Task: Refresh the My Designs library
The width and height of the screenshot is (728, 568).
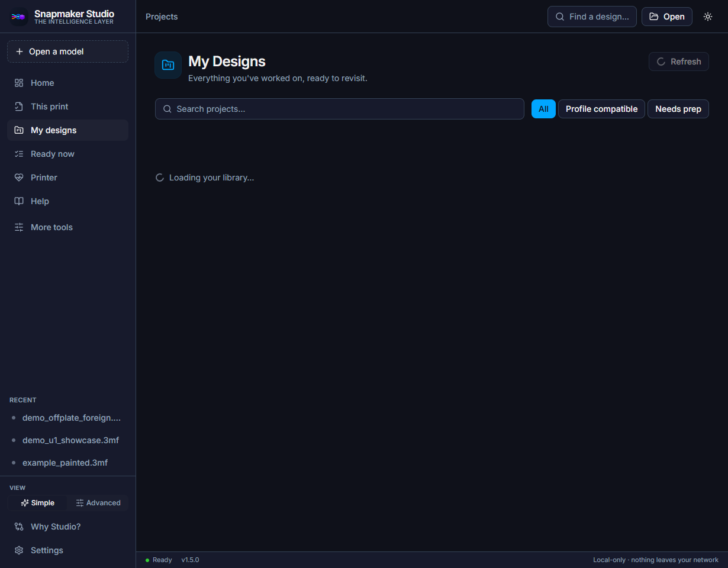Action: [x=679, y=62]
